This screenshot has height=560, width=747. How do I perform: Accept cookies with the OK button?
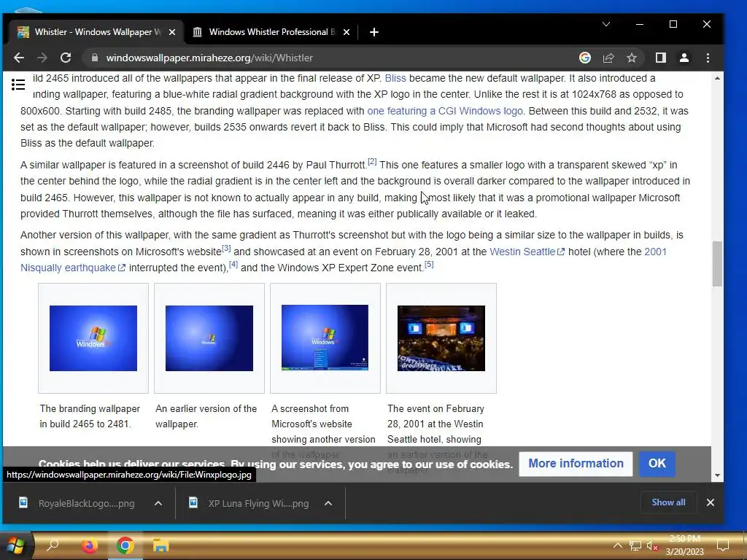(x=657, y=463)
